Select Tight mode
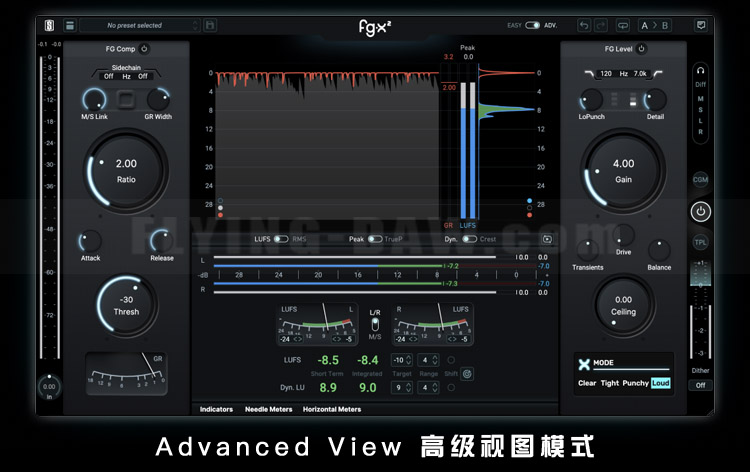Screen dimensions: 750x472 coord(610,383)
